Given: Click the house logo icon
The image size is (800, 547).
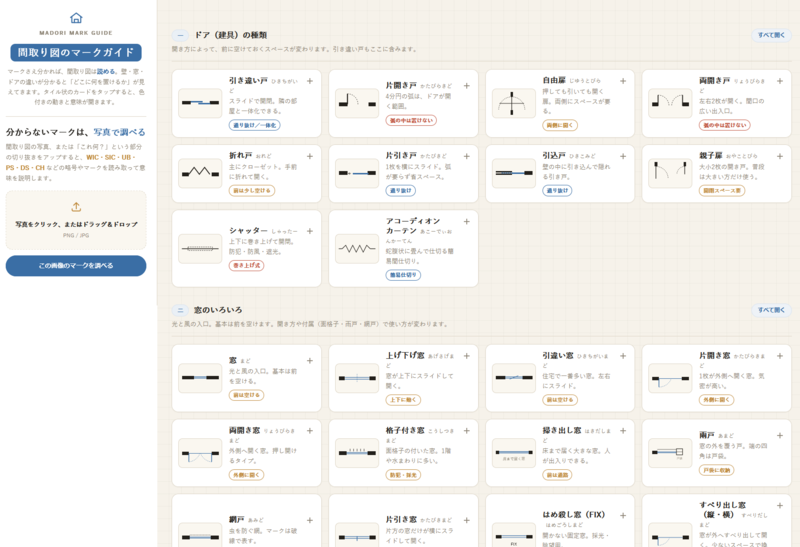Looking at the screenshot, I should pyautogui.click(x=76, y=18).
